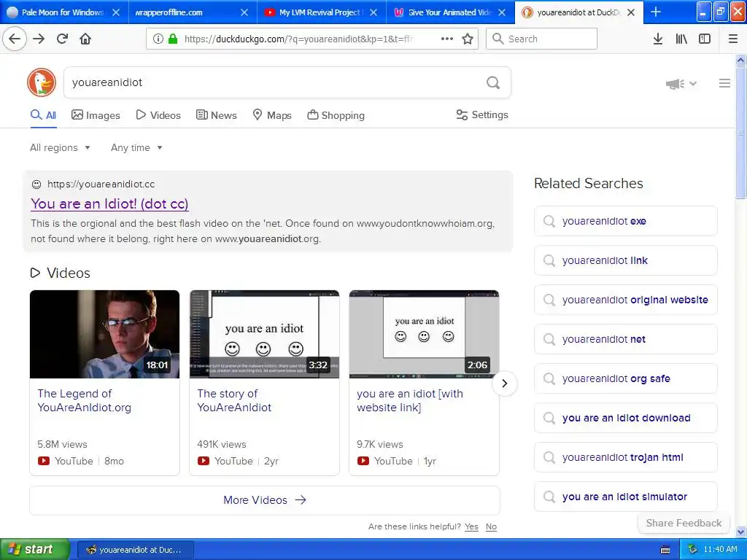Search related 'youareanidiot net'
Image resolution: width=747 pixels, height=560 pixels.
pos(625,339)
